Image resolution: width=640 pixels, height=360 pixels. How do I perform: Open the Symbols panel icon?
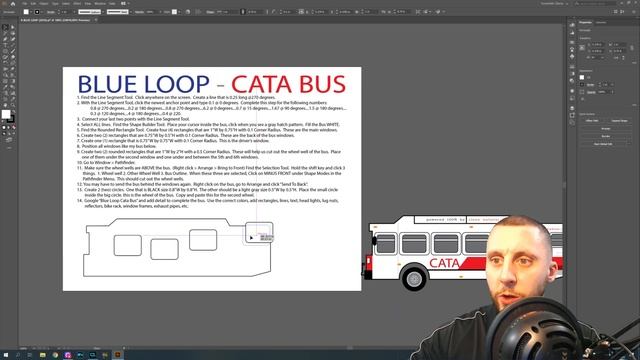pyautogui.click(x=572, y=56)
